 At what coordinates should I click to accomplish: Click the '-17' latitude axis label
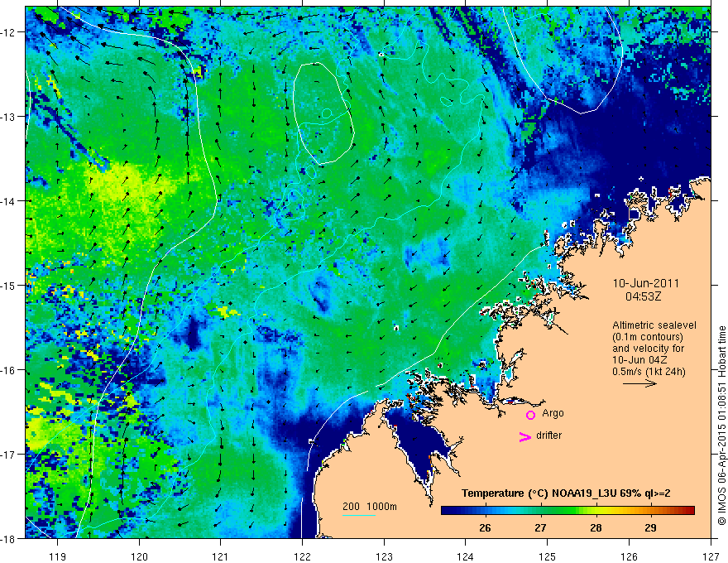pos(9,454)
